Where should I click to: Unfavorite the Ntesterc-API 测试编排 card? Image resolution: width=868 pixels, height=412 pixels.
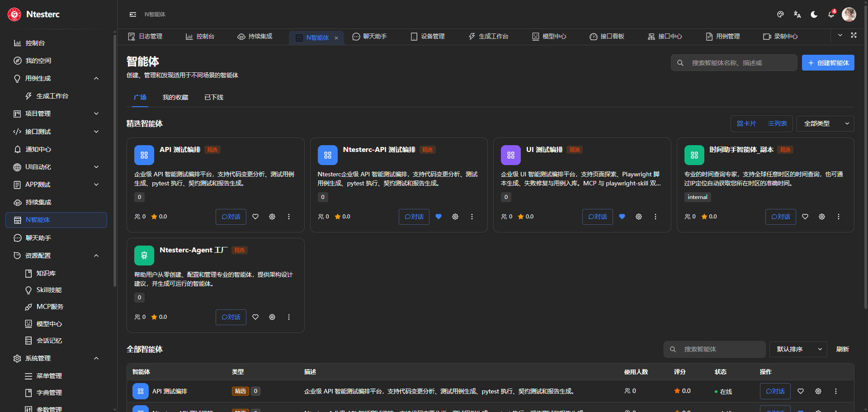tap(439, 217)
